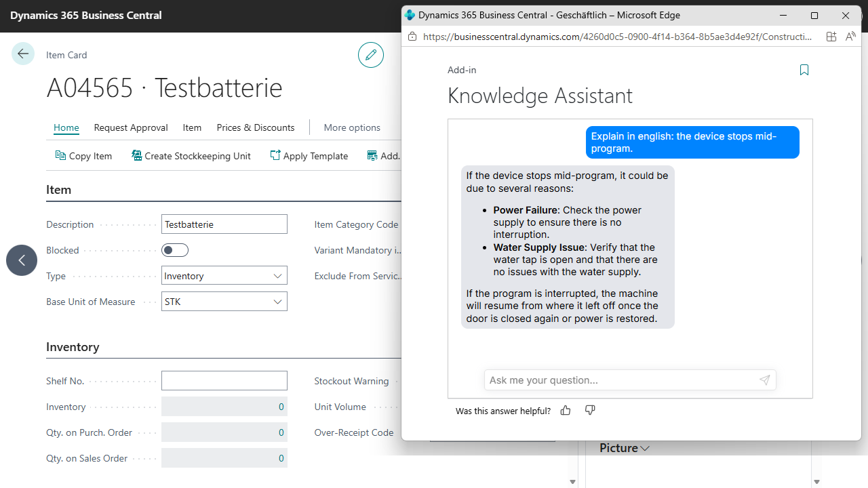Click the Description field with Testbatterie

(x=224, y=224)
